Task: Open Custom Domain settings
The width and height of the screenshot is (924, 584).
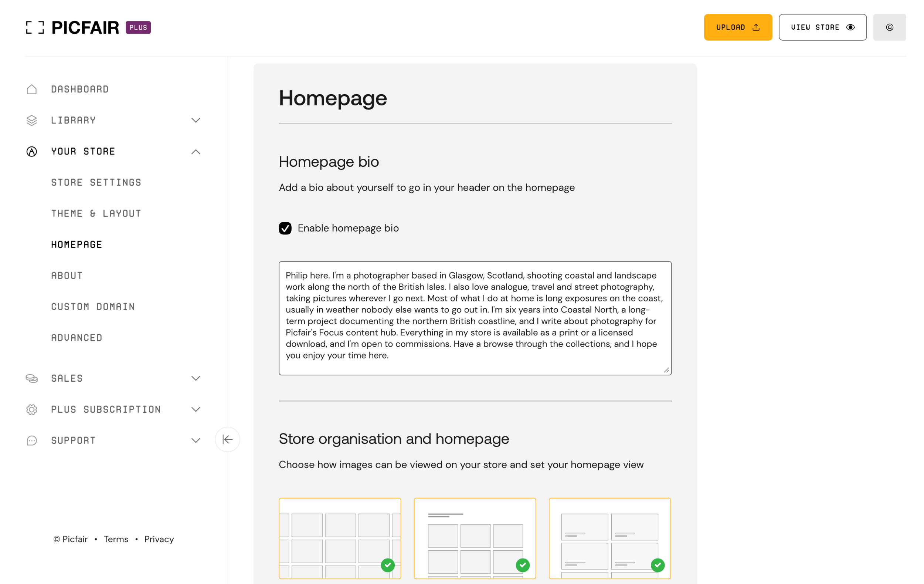Action: tap(93, 307)
